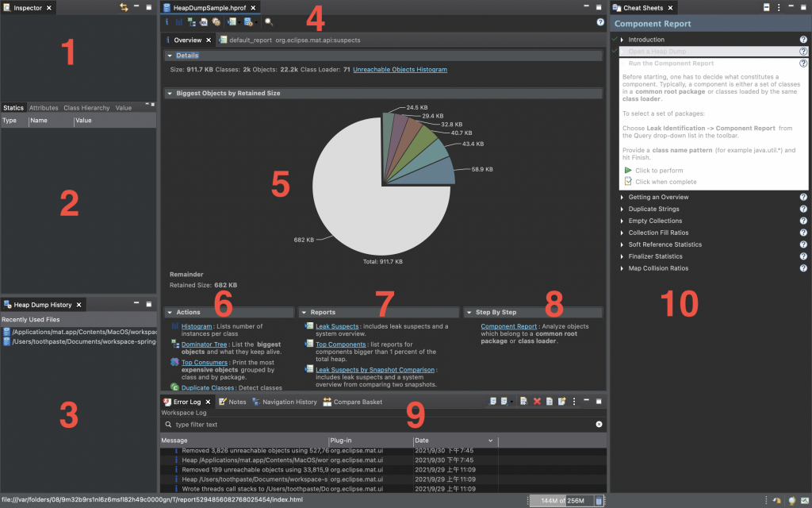This screenshot has height=508, width=812.
Task: Collapse the Biggest Objects by Retained Size section
Action: (x=170, y=94)
